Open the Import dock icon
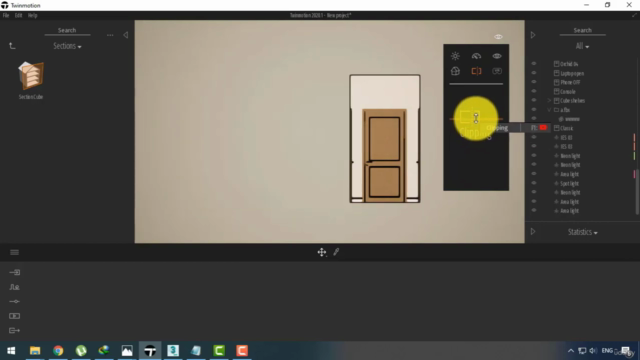Viewport: 640px width, 360px height. pyautogui.click(x=15, y=272)
